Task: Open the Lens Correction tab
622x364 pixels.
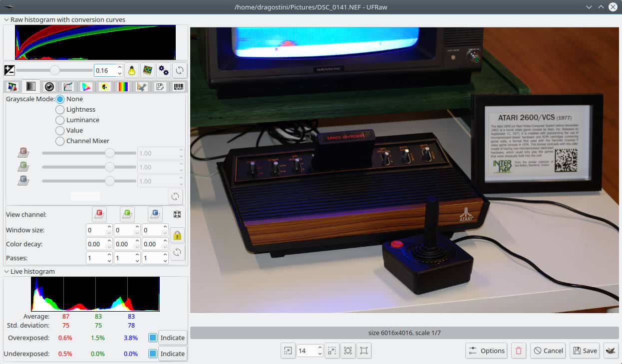Action: tap(49, 87)
